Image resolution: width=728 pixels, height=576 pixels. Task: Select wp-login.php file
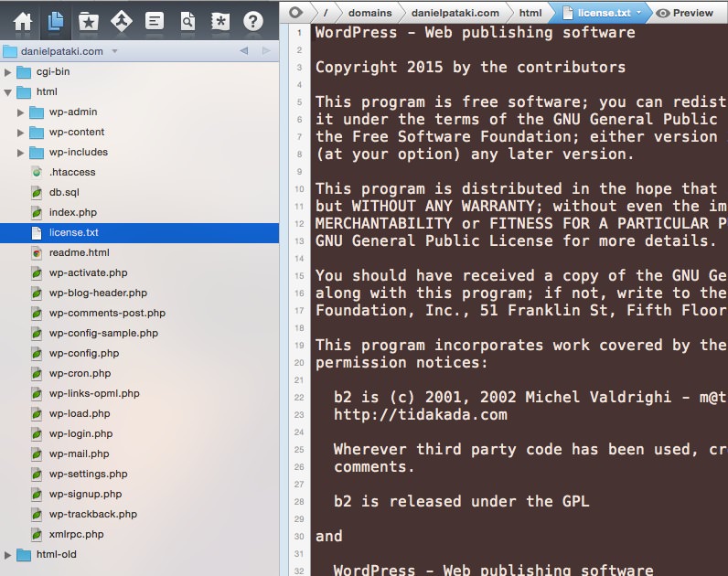tap(139, 433)
